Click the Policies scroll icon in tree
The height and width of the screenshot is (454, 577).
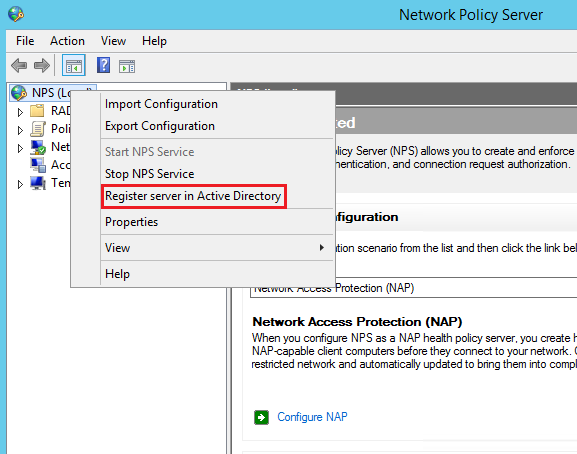tap(38, 129)
